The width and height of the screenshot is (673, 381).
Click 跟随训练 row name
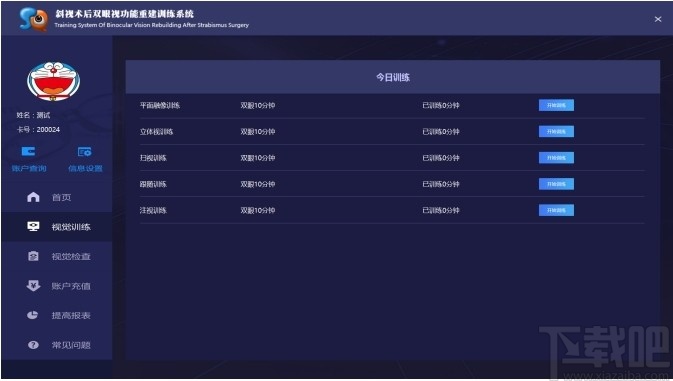(153, 184)
